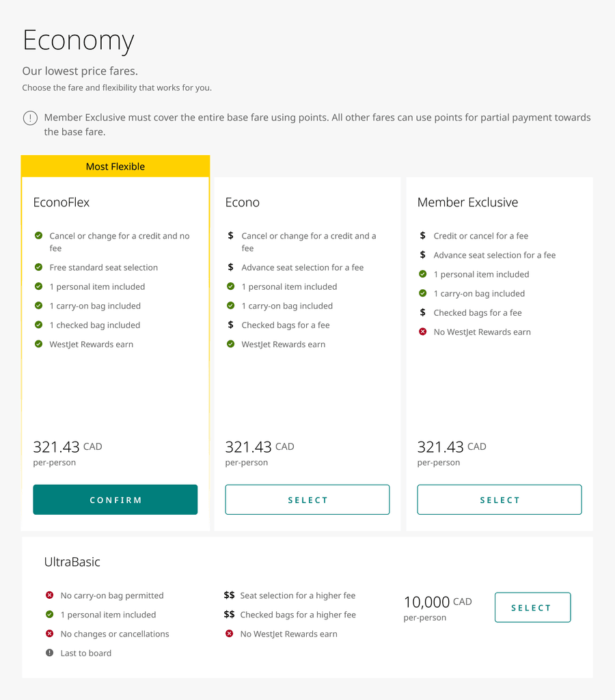Select the Member Exclusive fare
Screen dimensions: 615x700
pyautogui.click(x=500, y=500)
